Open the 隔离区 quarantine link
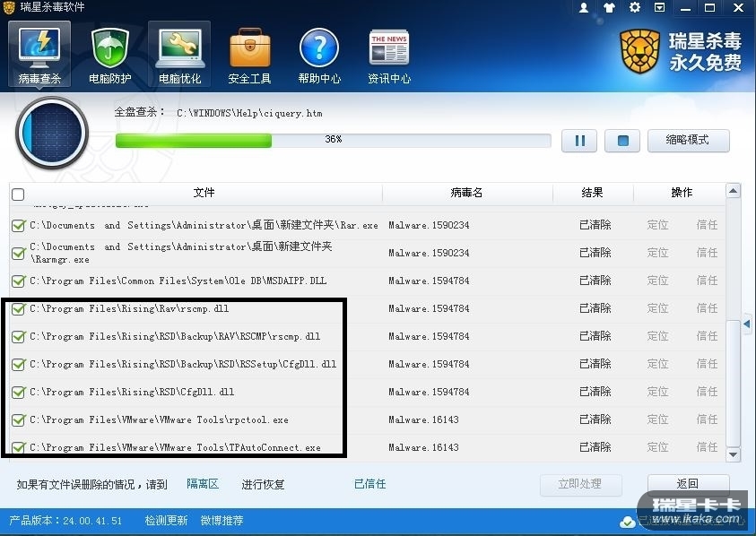This screenshot has height=536, width=756. tap(203, 484)
